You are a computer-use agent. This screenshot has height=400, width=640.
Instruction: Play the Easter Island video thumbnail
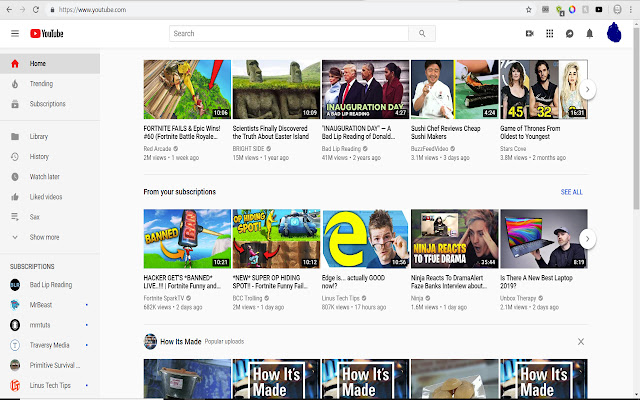coord(276,89)
